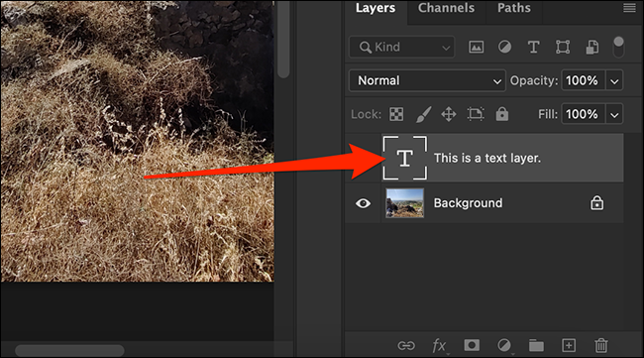The width and height of the screenshot is (644, 358).
Task: Toggle lock transparent pixels
Action: point(396,114)
